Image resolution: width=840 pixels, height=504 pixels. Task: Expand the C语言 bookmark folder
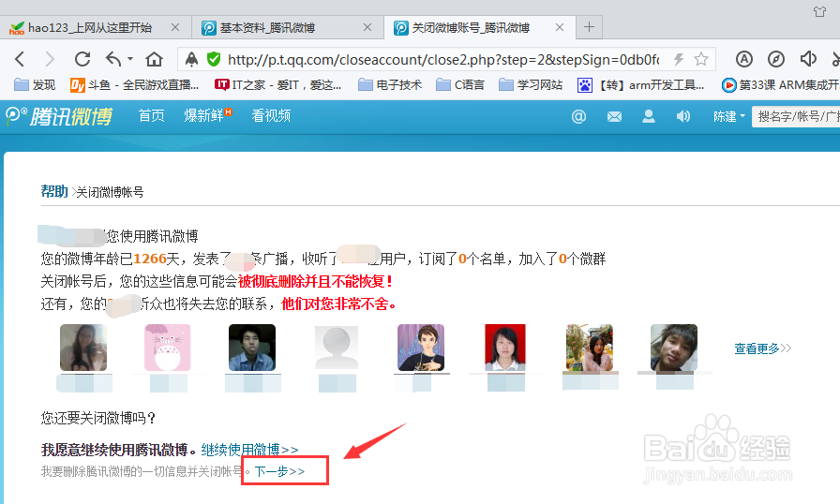[x=460, y=84]
